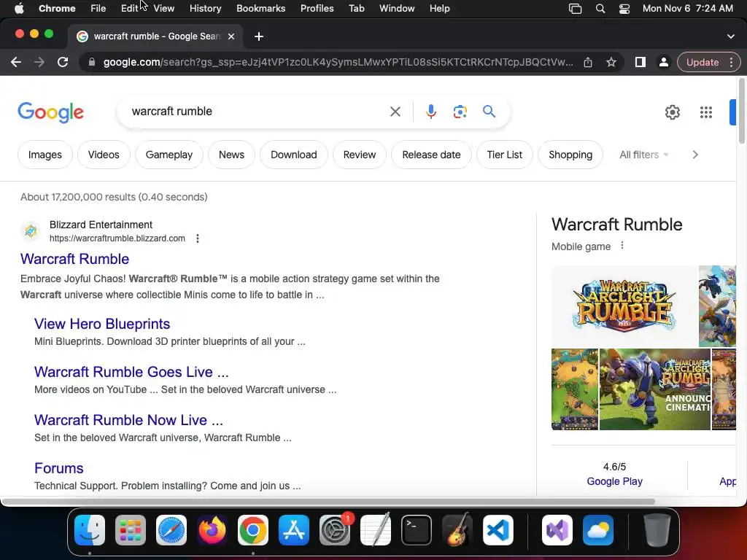Viewport: 747px width, 560px height.
Task: Reload the current page
Action: pos(63,63)
